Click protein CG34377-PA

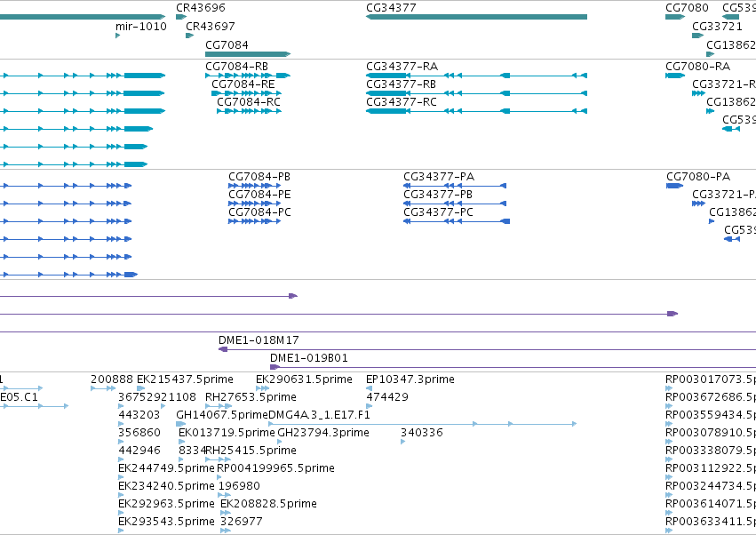click(x=455, y=186)
